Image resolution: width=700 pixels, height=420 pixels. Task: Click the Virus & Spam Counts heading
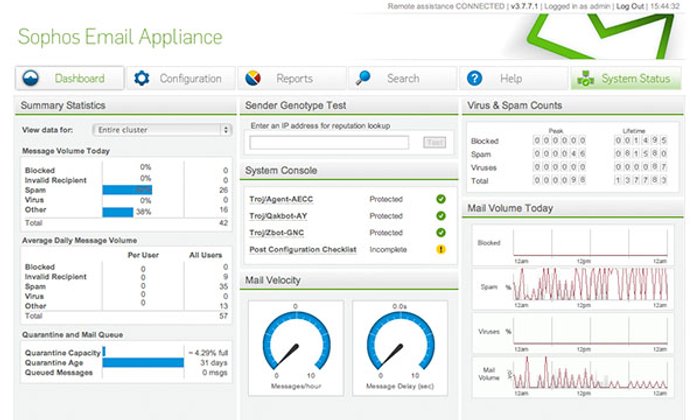(514, 105)
